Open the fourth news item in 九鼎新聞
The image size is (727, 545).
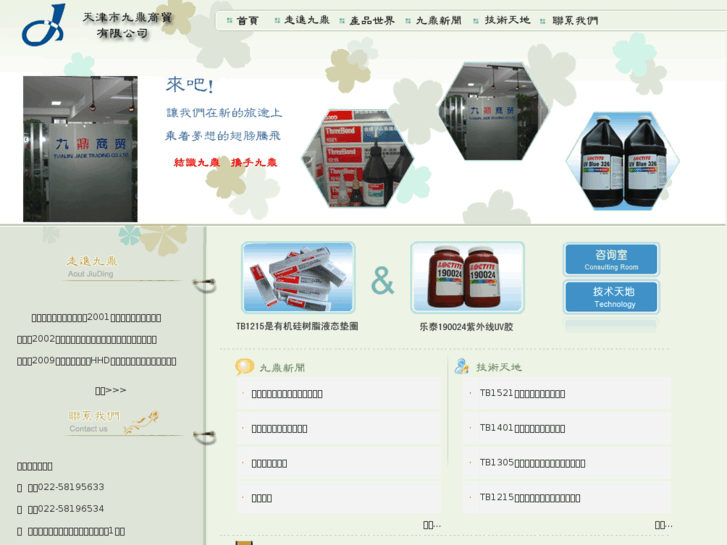click(x=261, y=498)
